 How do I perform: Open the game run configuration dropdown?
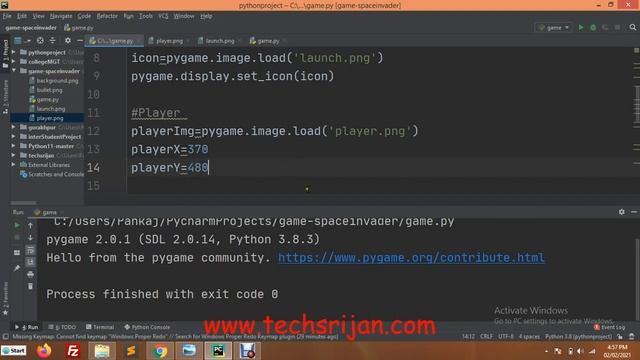pos(553,27)
